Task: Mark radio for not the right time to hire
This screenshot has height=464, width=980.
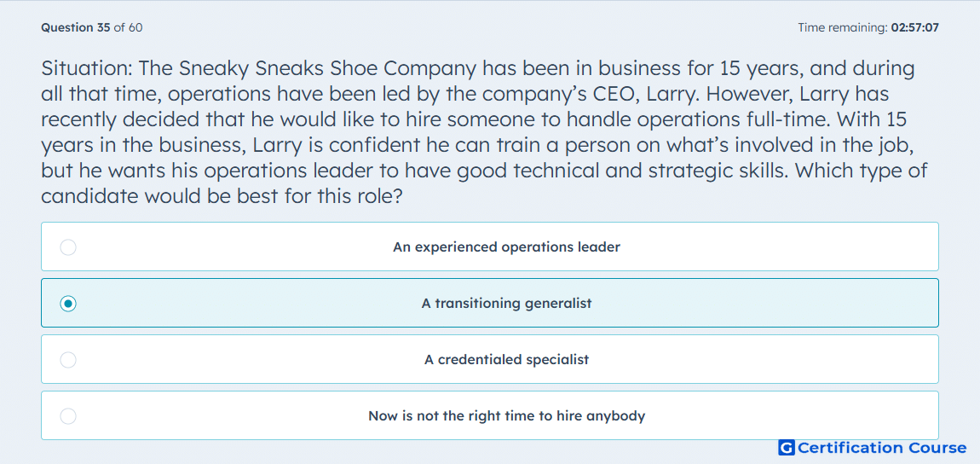Action: click(68, 416)
